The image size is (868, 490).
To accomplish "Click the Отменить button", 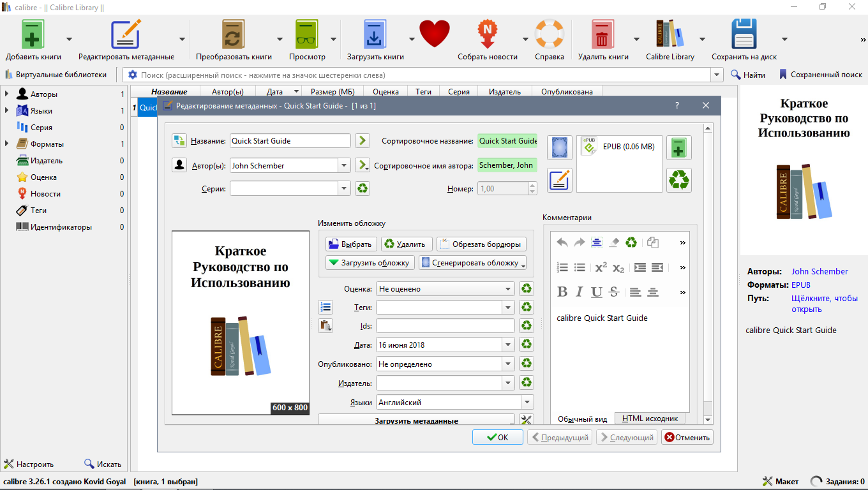I will tap(687, 437).
